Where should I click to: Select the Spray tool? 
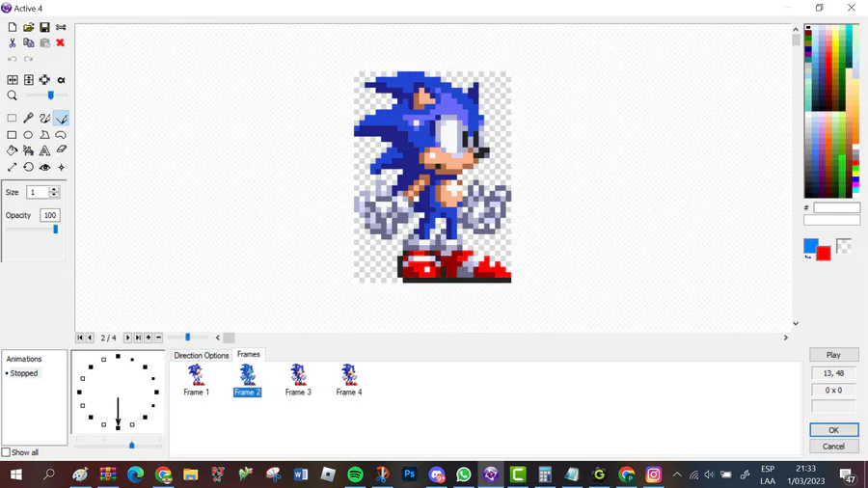(28, 150)
